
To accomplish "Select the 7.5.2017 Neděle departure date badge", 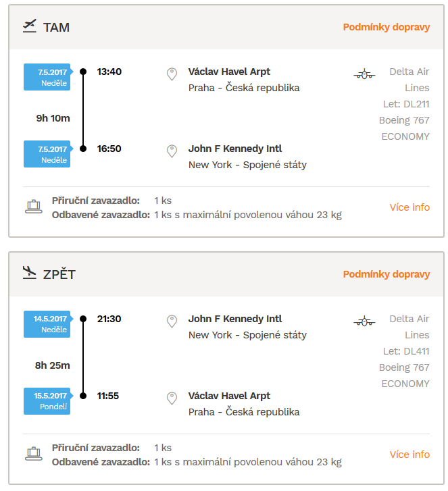I will pos(48,77).
